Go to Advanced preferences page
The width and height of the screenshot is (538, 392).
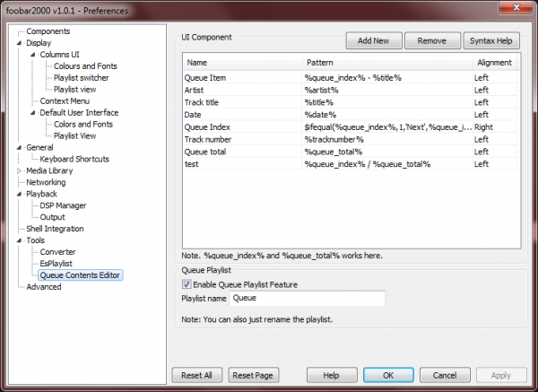point(44,287)
